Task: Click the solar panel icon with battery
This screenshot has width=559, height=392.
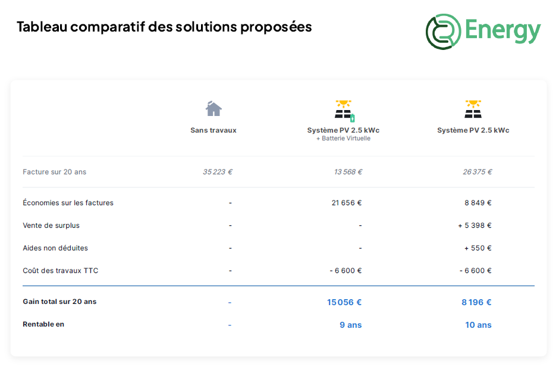Action: [344, 111]
